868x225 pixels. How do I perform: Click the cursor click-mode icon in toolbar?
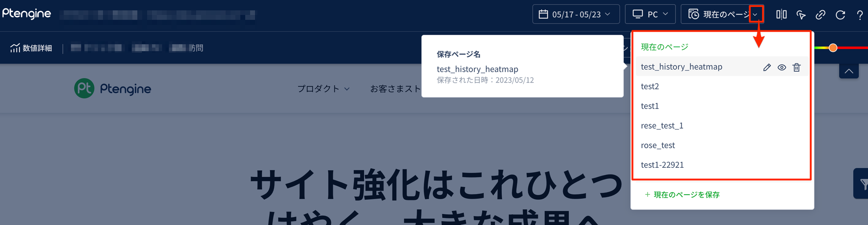click(801, 15)
